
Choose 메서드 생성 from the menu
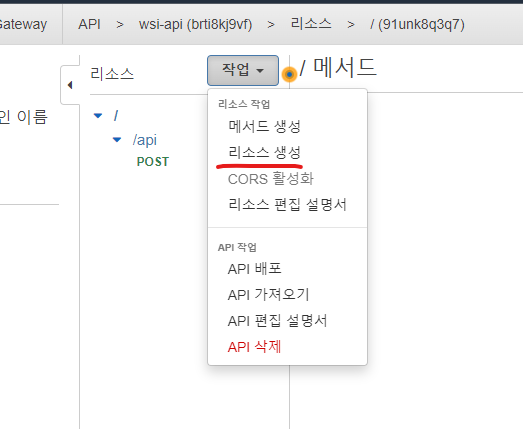pyautogui.click(x=265, y=126)
